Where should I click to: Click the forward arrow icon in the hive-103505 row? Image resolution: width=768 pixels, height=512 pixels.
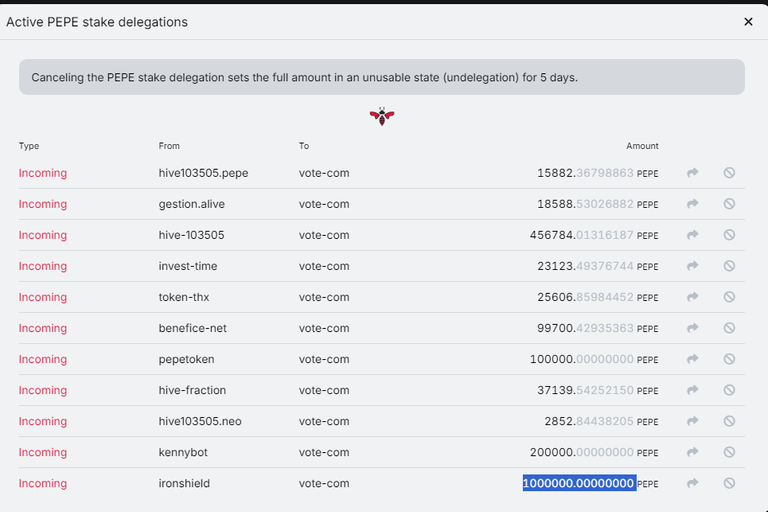692,235
